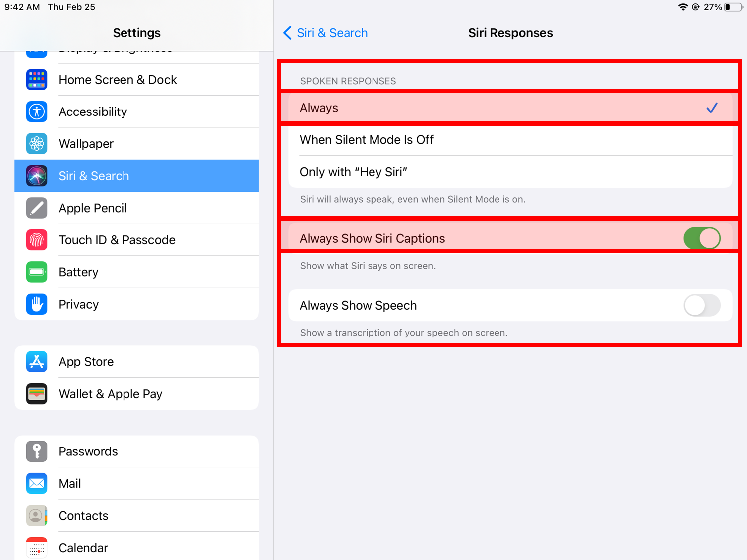Image resolution: width=747 pixels, height=560 pixels.
Task: Tap the Siri & Search orb icon
Action: (x=37, y=176)
